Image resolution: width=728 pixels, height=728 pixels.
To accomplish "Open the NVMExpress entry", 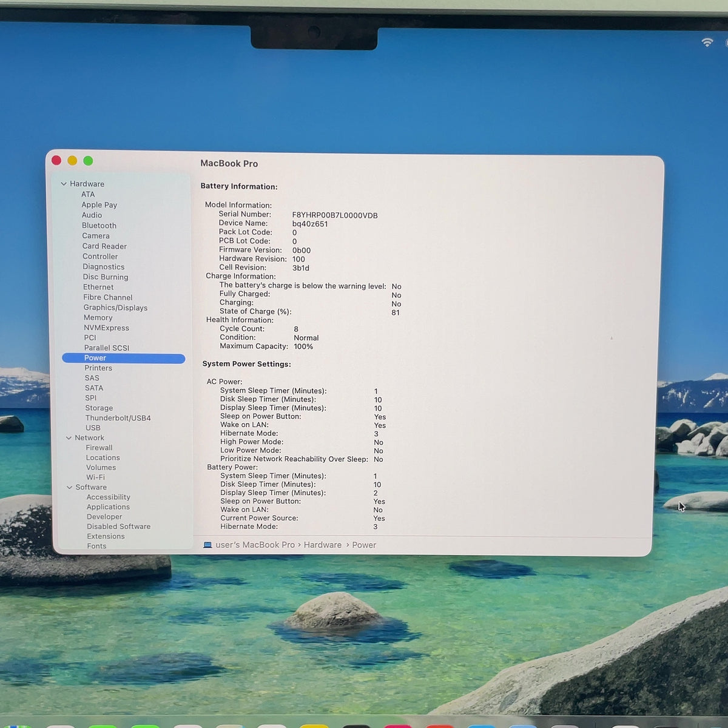I will pos(106,328).
